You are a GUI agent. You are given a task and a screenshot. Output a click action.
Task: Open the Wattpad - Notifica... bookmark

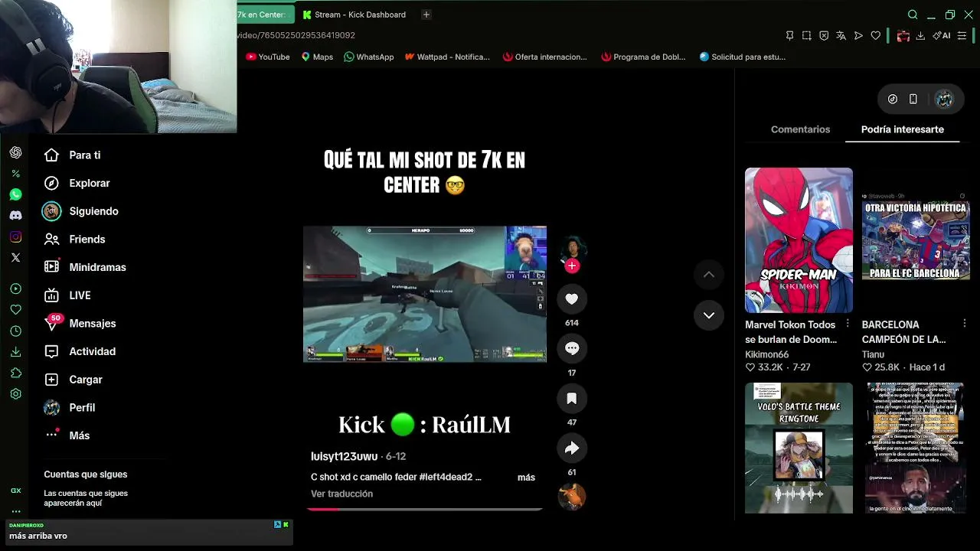[447, 57]
